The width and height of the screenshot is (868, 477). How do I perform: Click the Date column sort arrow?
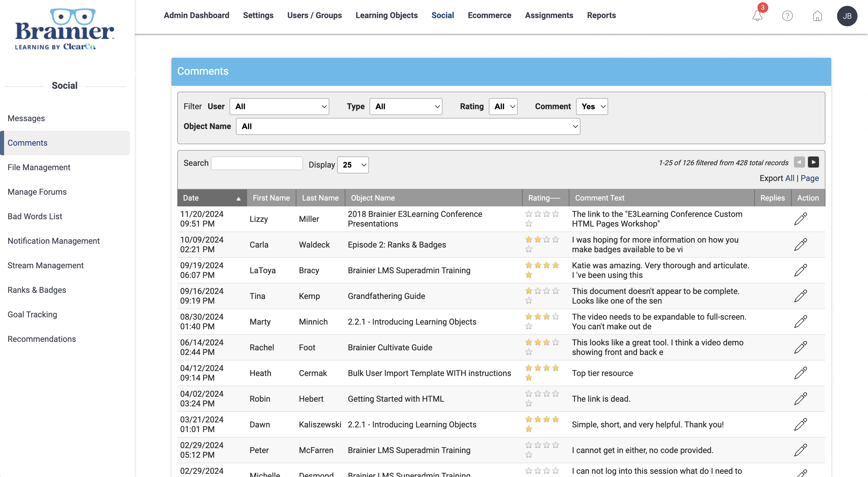click(x=239, y=198)
